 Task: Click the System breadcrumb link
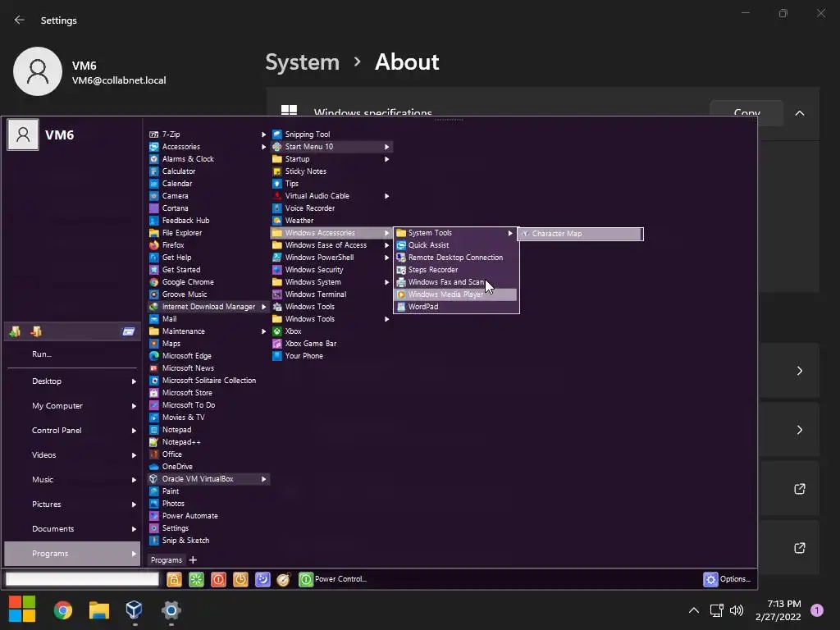[303, 62]
